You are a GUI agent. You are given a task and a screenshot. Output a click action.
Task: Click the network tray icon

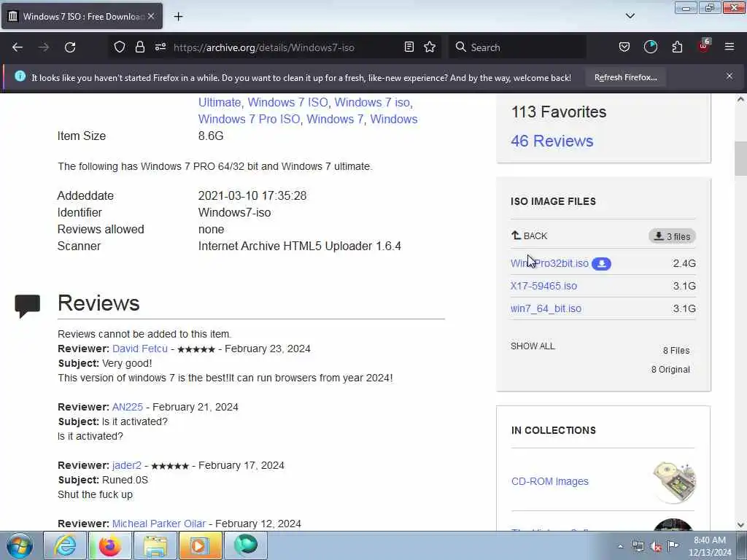[638, 546]
